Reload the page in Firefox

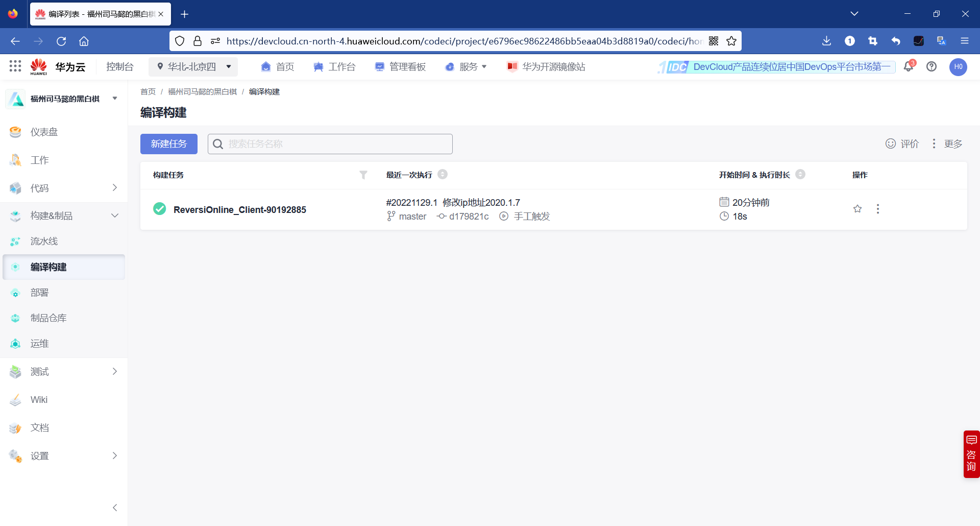point(61,41)
